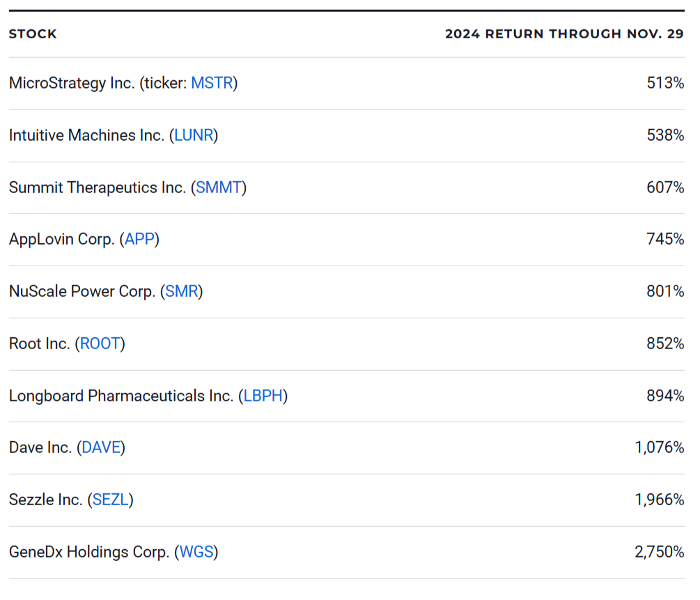Image resolution: width=700 pixels, height=600 pixels.
Task: Select the 513% return value
Action: click(665, 84)
